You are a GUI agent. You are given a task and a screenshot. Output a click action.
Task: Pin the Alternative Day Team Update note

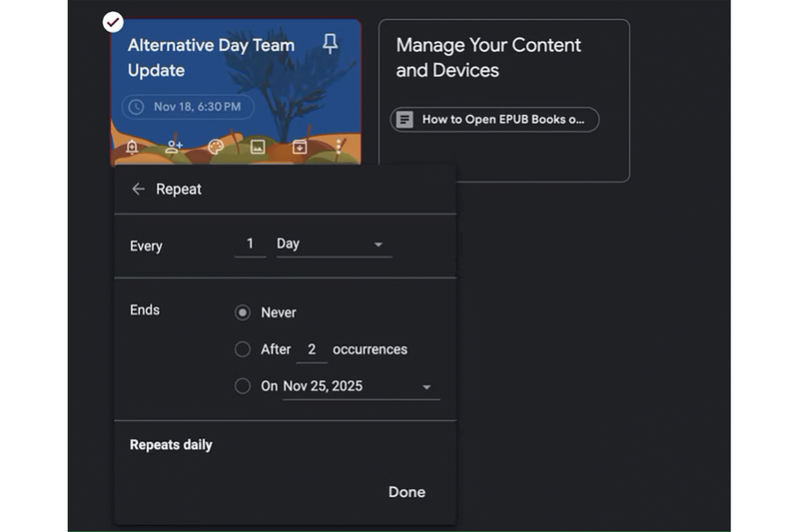pyautogui.click(x=331, y=44)
